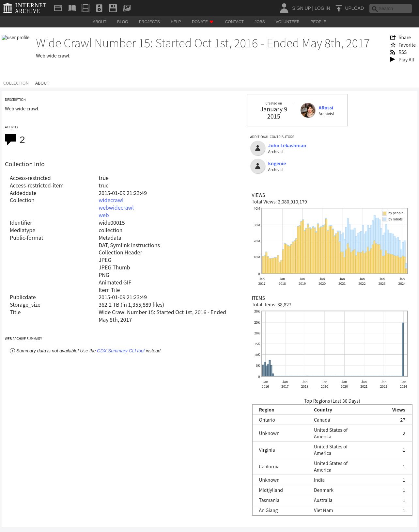Click the info icon in Web Archive Summary

click(x=12, y=351)
